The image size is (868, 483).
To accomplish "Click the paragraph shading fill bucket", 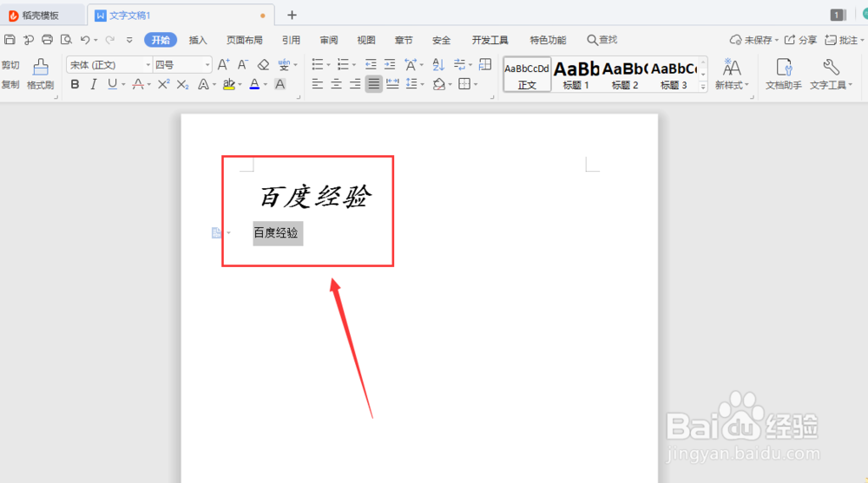I will coord(439,84).
